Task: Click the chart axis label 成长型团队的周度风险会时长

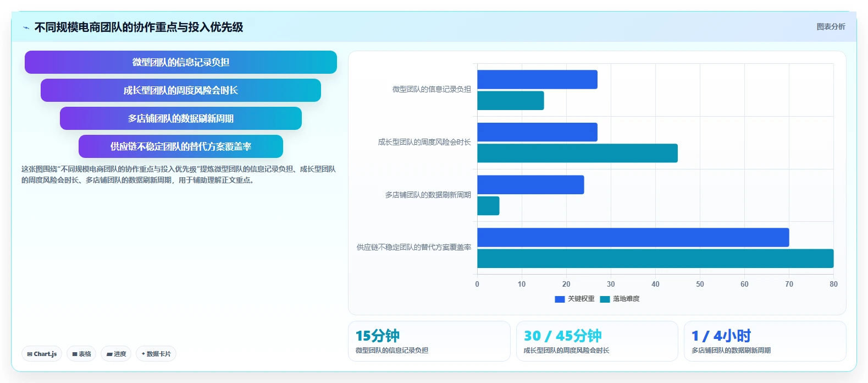Action: pyautogui.click(x=424, y=142)
